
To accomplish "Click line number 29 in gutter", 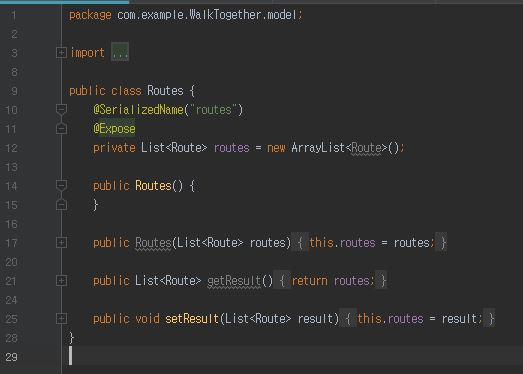I will pyautogui.click(x=11, y=357).
